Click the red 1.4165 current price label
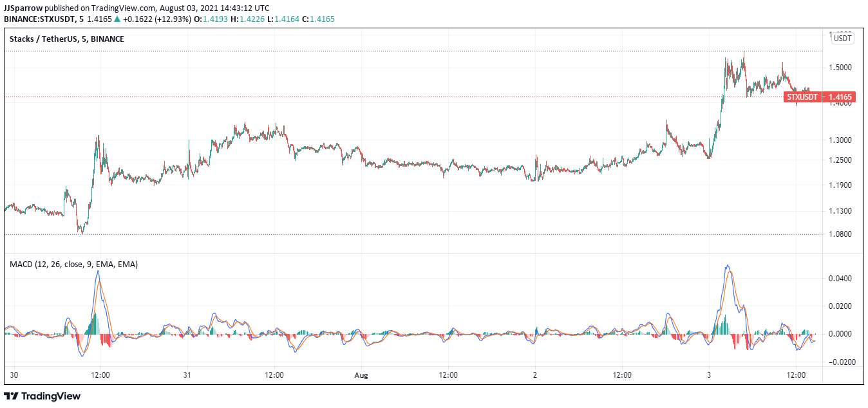 point(840,97)
